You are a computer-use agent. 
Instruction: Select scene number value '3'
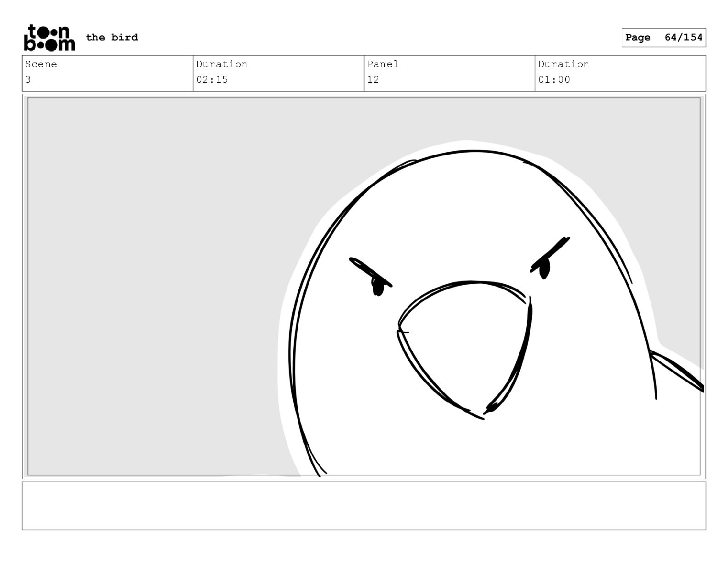tap(28, 80)
